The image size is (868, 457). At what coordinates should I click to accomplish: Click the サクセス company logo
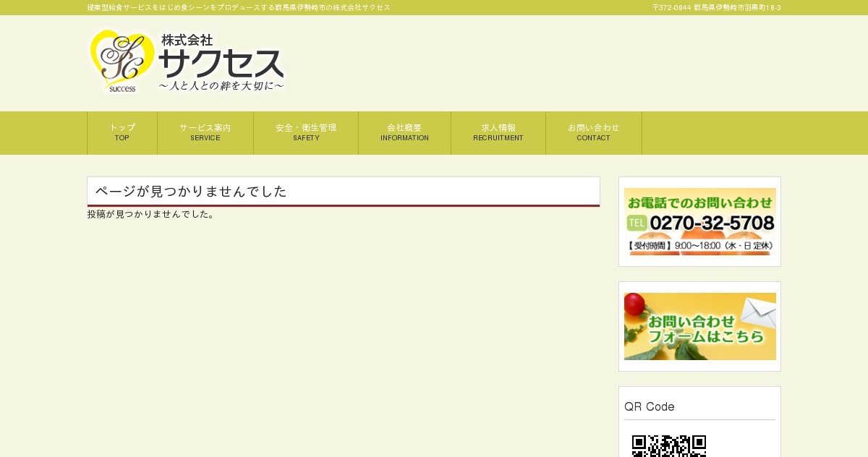(187, 61)
